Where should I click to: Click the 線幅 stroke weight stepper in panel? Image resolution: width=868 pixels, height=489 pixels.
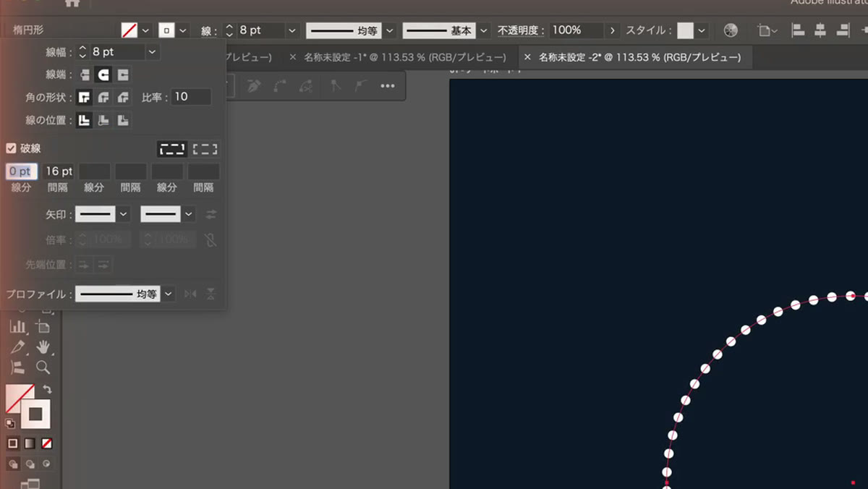click(82, 52)
